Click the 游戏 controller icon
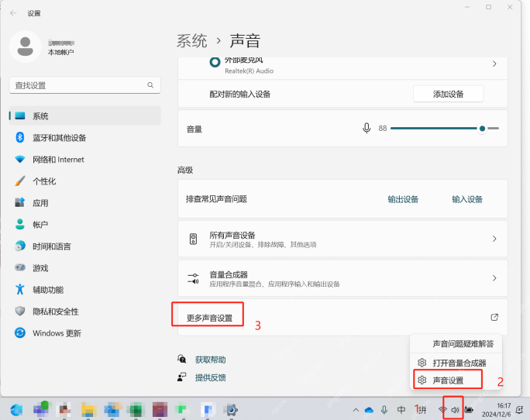530x420 pixels. tap(20, 267)
